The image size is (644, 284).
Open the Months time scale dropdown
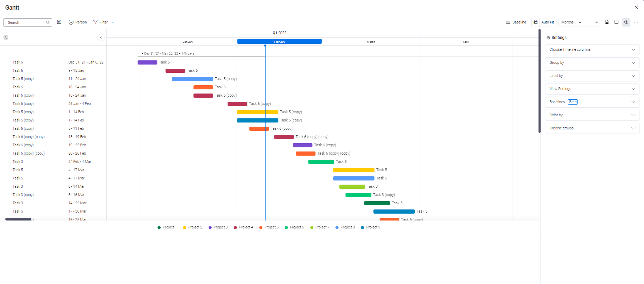coord(571,22)
